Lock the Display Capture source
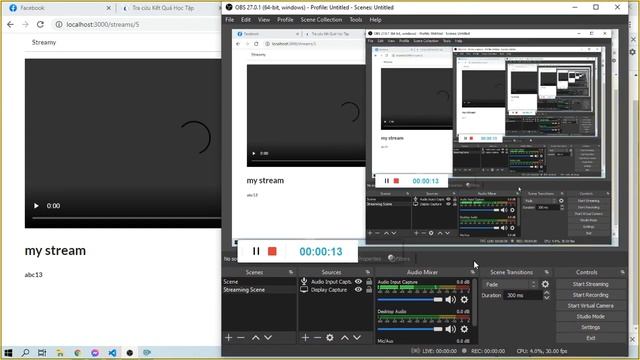The width and height of the screenshot is (640, 360). (369, 290)
